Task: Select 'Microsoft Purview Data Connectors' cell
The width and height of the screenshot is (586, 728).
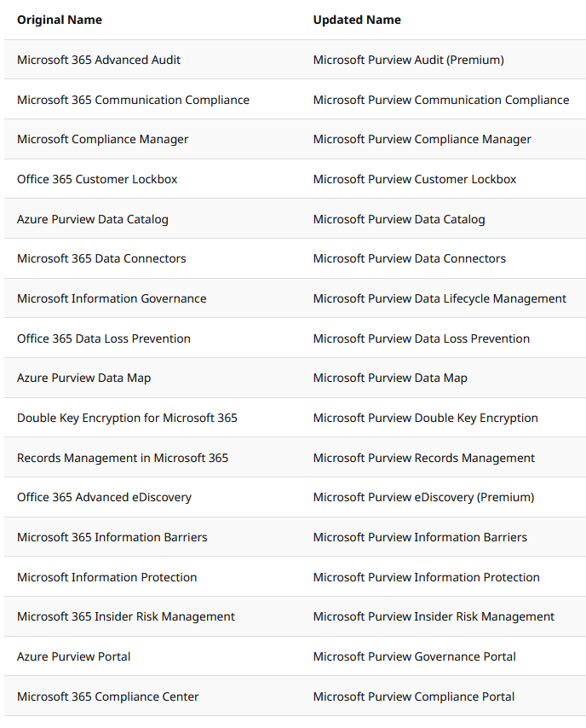Action: coord(409,258)
